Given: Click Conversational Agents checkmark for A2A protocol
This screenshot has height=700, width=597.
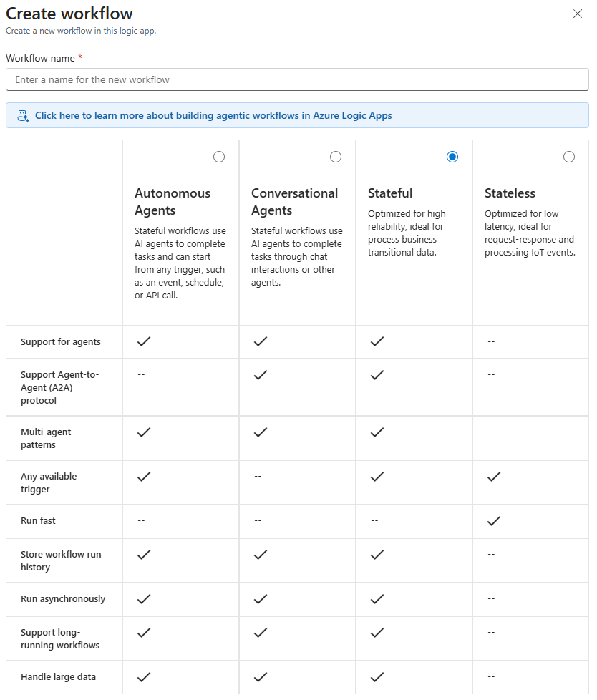Looking at the screenshot, I should 261,374.
